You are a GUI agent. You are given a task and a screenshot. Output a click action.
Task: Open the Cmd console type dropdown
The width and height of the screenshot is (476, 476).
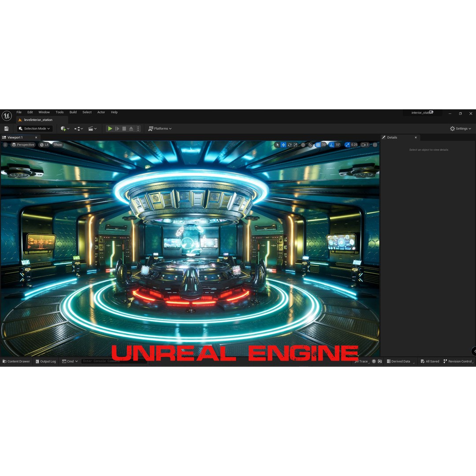click(x=70, y=361)
